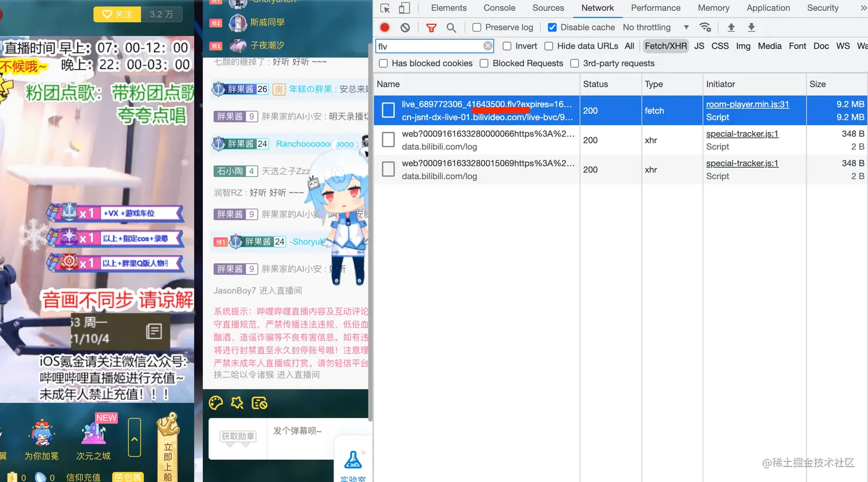The width and height of the screenshot is (868, 482).
Task: Click the export HAR download arrow
Action: point(751,28)
